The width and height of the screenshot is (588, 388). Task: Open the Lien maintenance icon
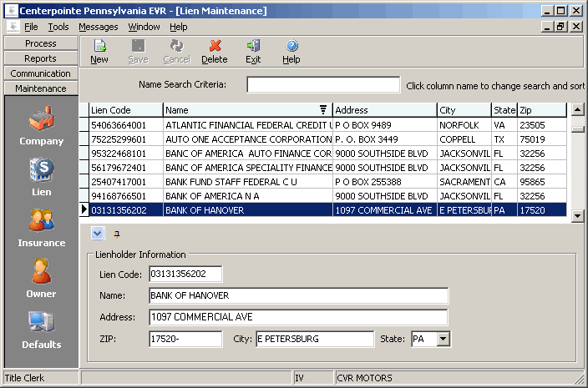tap(41, 169)
